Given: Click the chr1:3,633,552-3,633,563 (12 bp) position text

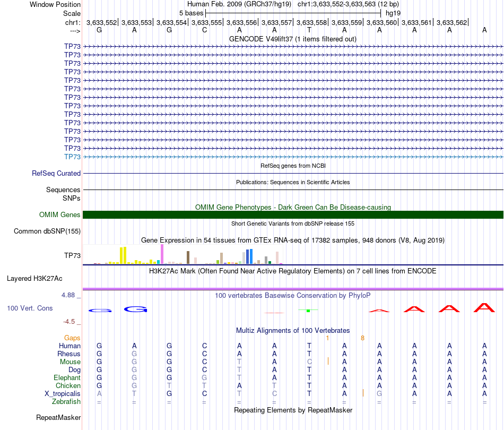Looking at the screenshot, I should coord(348,4).
